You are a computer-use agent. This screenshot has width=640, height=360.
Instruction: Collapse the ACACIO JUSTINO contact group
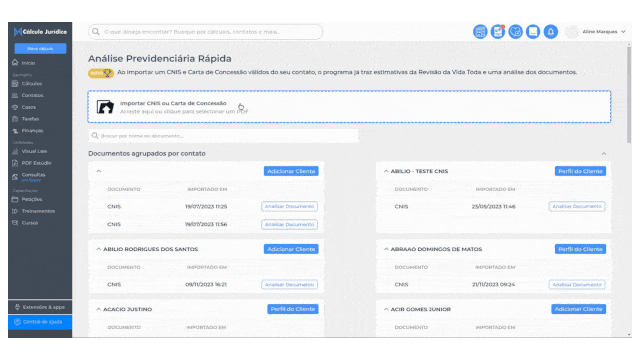pos(99,309)
